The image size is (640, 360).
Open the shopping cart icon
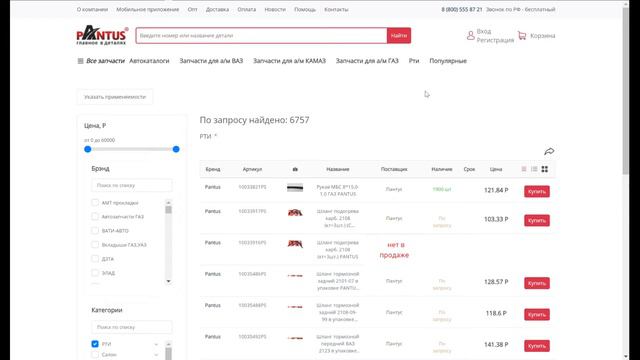522,36
